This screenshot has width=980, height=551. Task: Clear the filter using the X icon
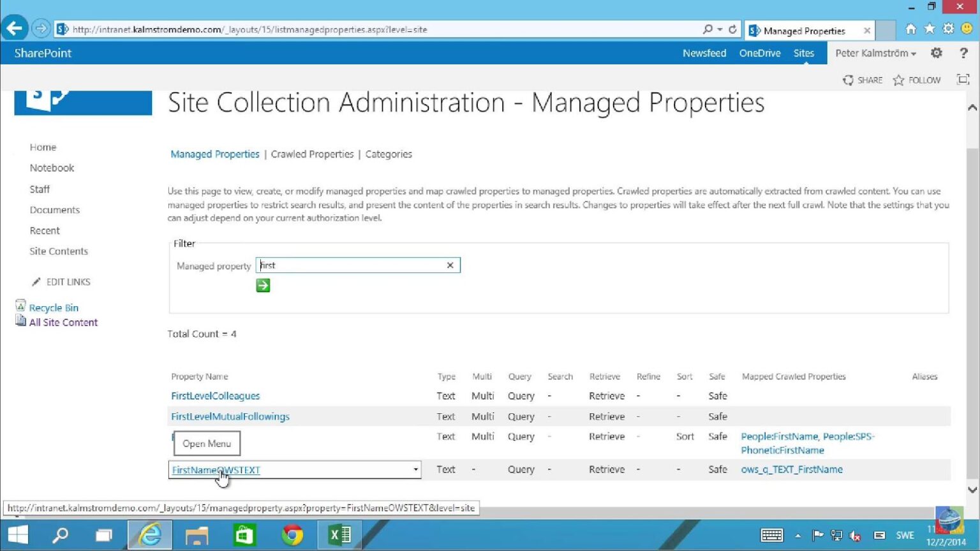[450, 265]
